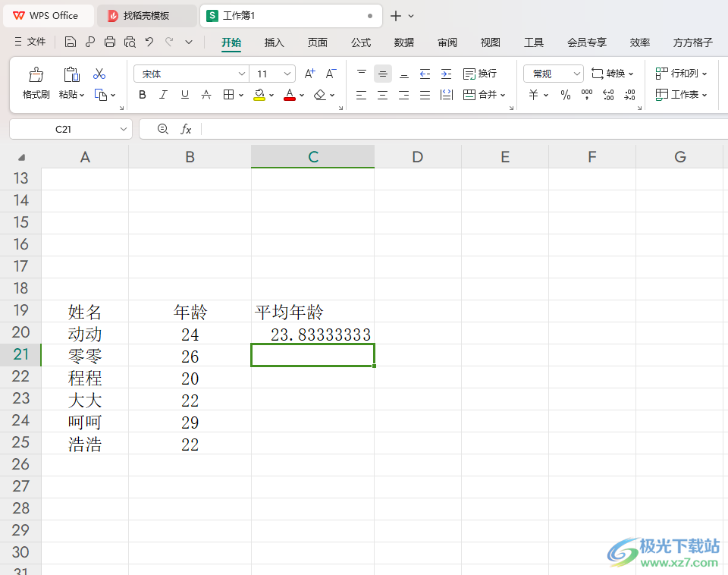Open the number format 常规 dropdown

pos(576,74)
